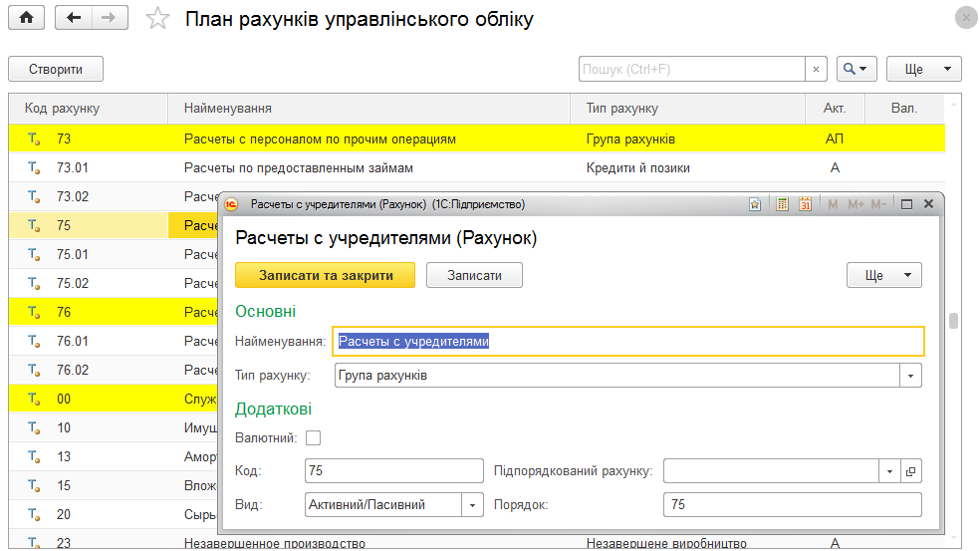
Task: Click the 1C logo icon in dialog title
Action: (x=231, y=204)
